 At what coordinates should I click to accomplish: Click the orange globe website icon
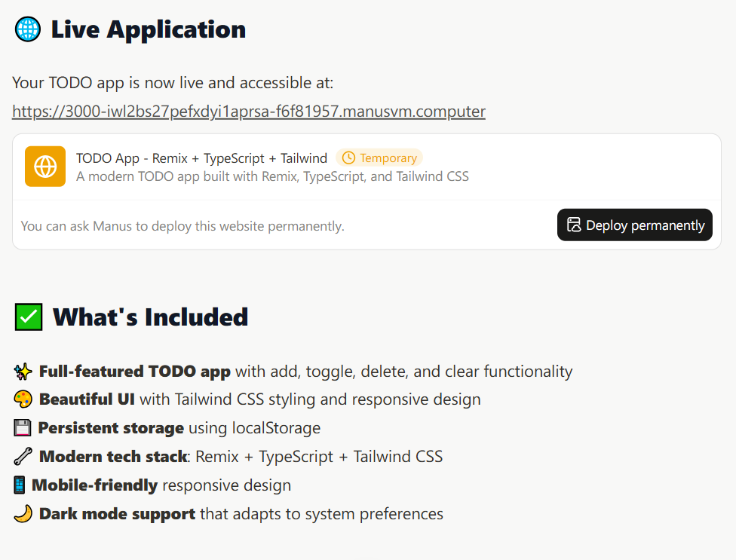tap(45, 167)
